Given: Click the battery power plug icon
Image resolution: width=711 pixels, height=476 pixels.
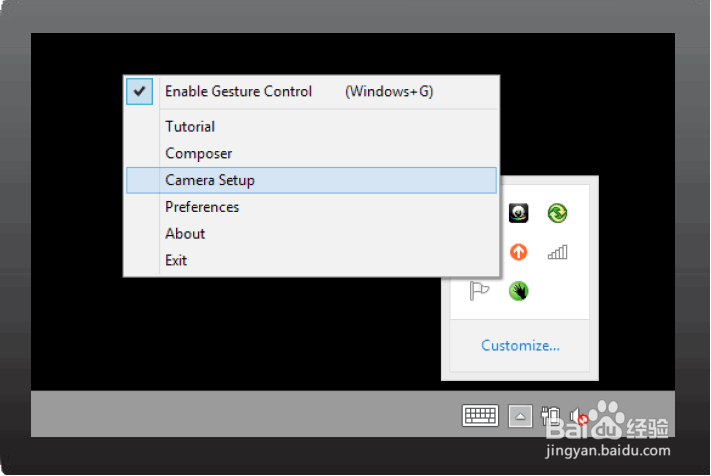Looking at the screenshot, I should (x=550, y=415).
